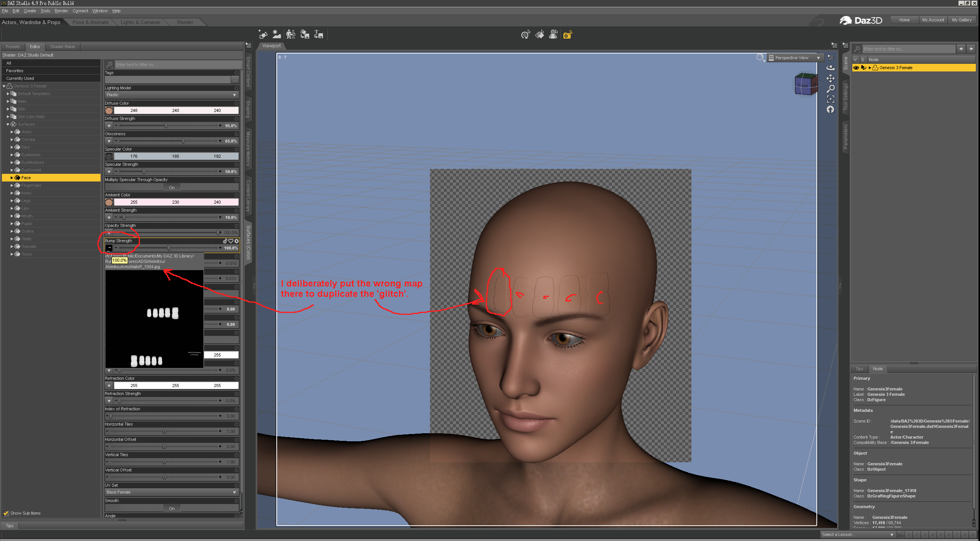Image resolution: width=980 pixels, height=541 pixels.
Task: Click the frame selection viewport icon
Action: (831, 99)
